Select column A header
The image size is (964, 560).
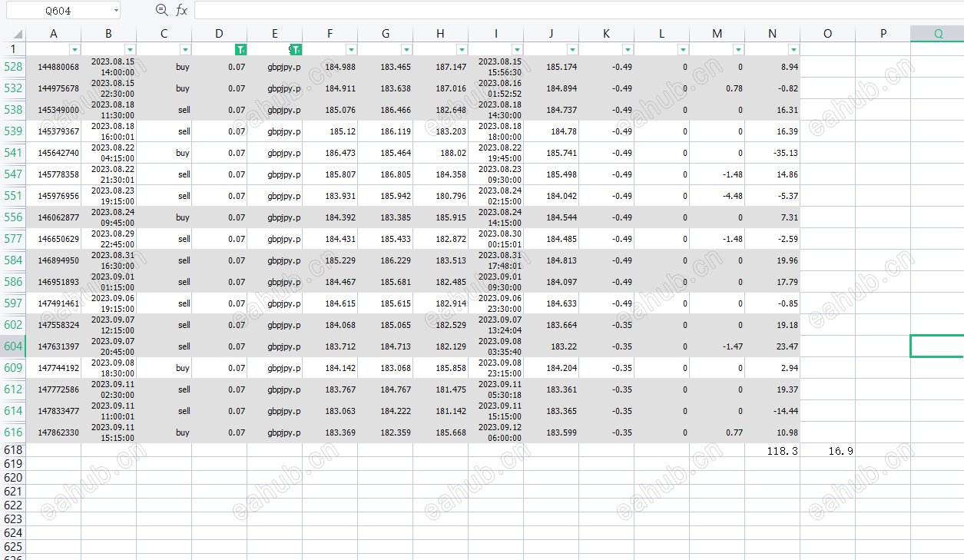pyautogui.click(x=54, y=34)
